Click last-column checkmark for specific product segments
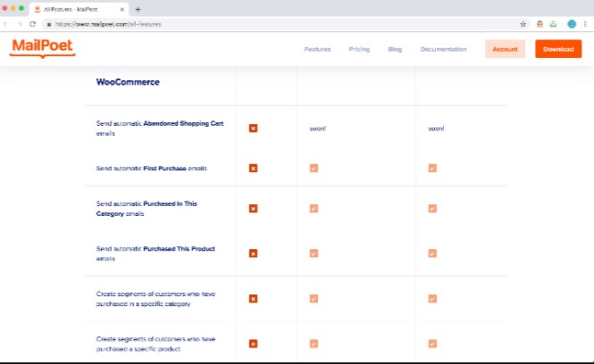Viewport: 594px width, 364px height. 432,343
